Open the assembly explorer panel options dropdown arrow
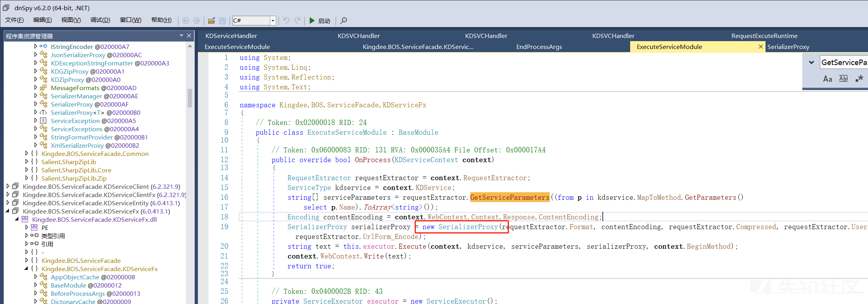This screenshot has height=304, width=868. pyautogui.click(x=182, y=36)
